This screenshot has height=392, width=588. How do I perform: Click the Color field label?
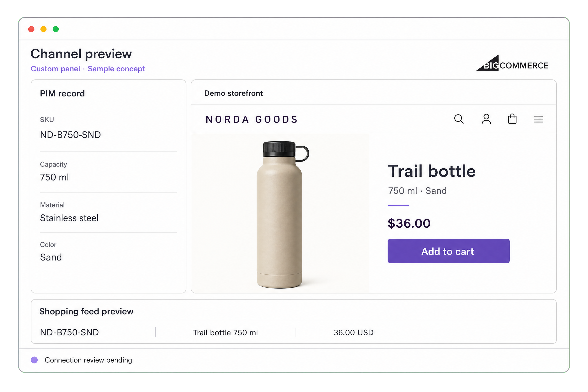tap(48, 244)
